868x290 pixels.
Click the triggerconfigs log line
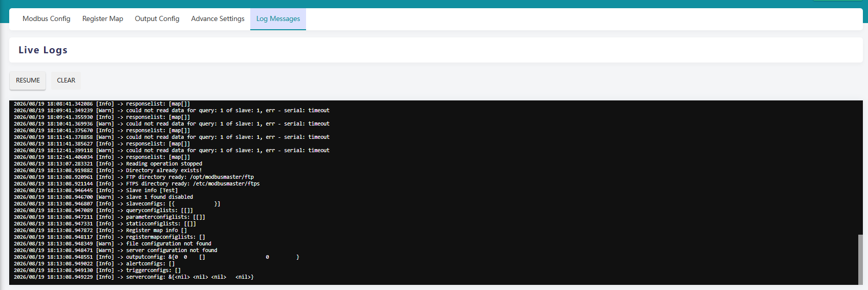tap(97, 271)
